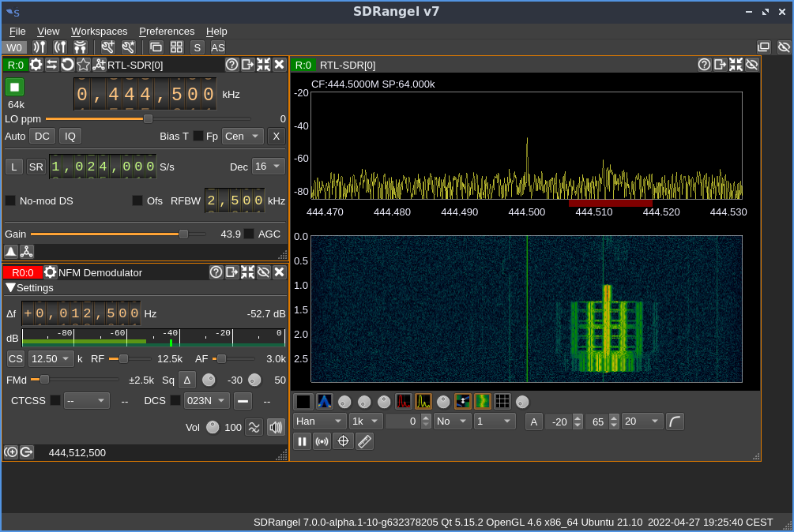
Task: Open the Workspaces menu
Action: pos(99,31)
